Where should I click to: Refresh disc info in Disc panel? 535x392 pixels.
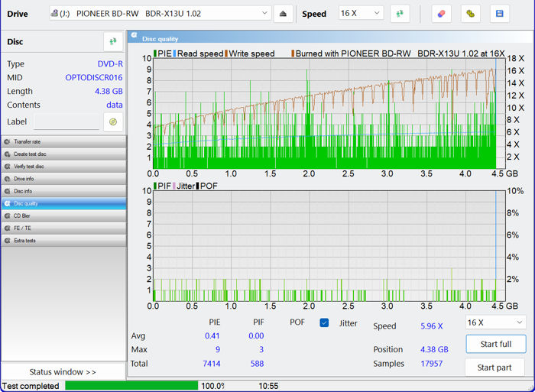coord(113,41)
